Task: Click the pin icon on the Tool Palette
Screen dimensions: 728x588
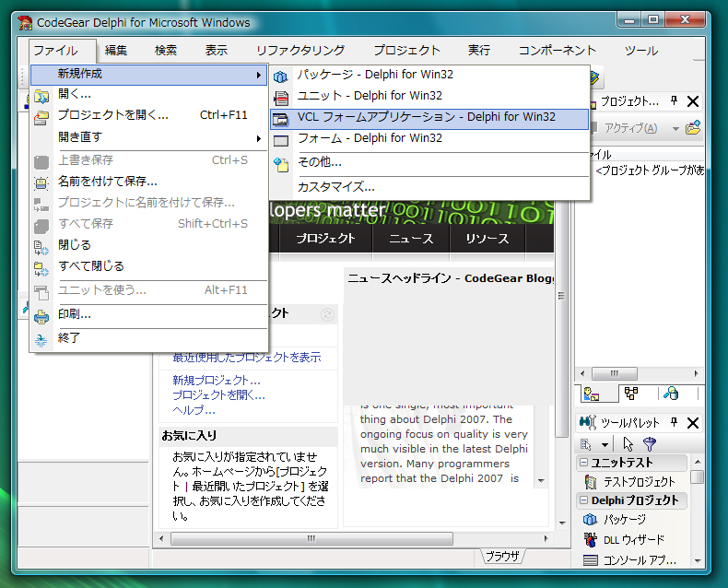Action: pyautogui.click(x=674, y=422)
